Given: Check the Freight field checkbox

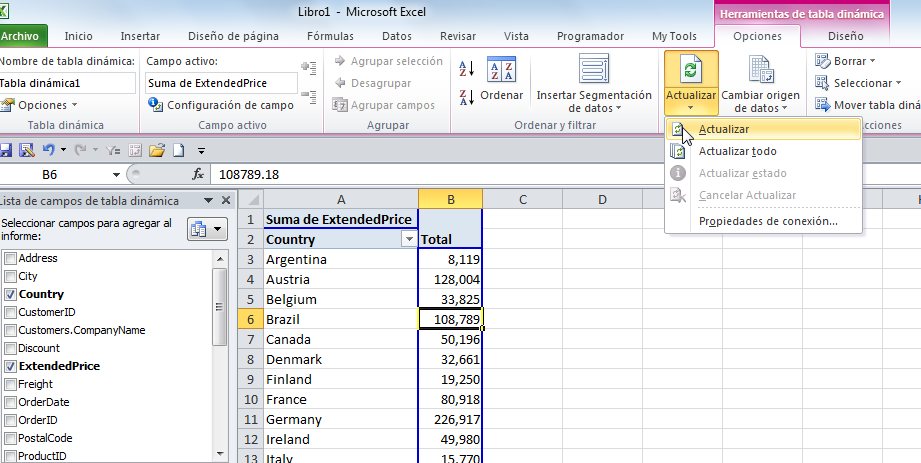Looking at the screenshot, I should [10, 384].
